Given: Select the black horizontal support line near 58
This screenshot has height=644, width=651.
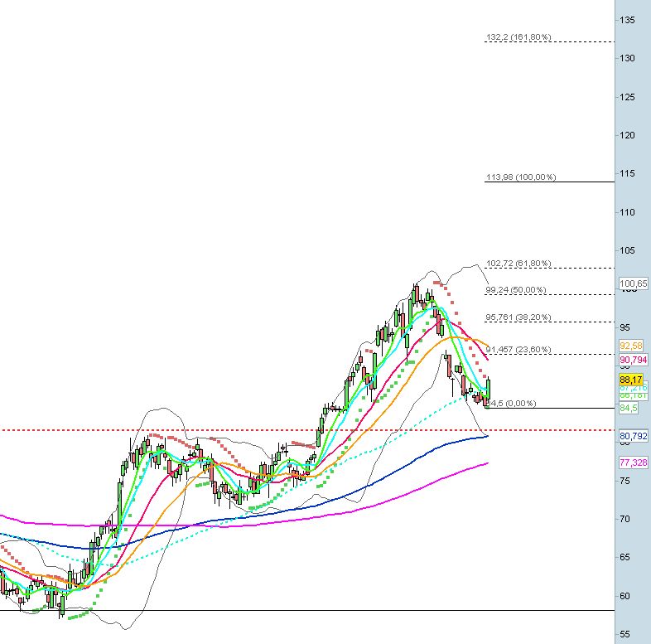Looking at the screenshot, I should [x=307, y=610].
